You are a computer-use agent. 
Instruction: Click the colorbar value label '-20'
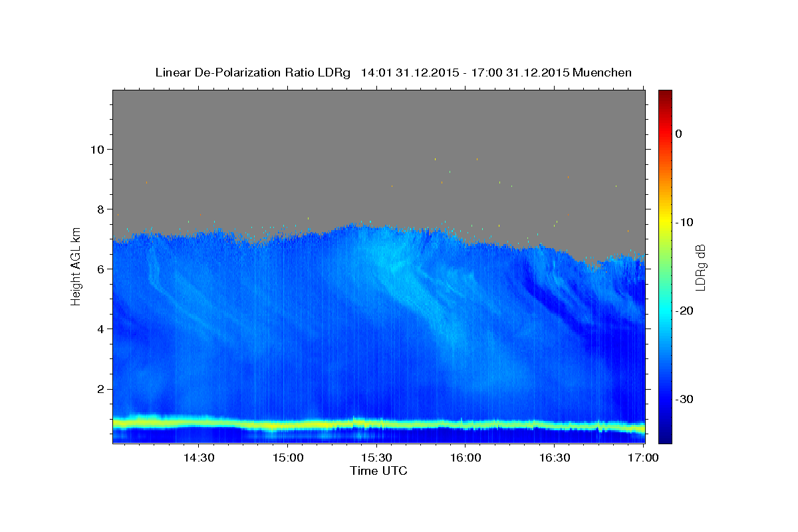pos(684,311)
